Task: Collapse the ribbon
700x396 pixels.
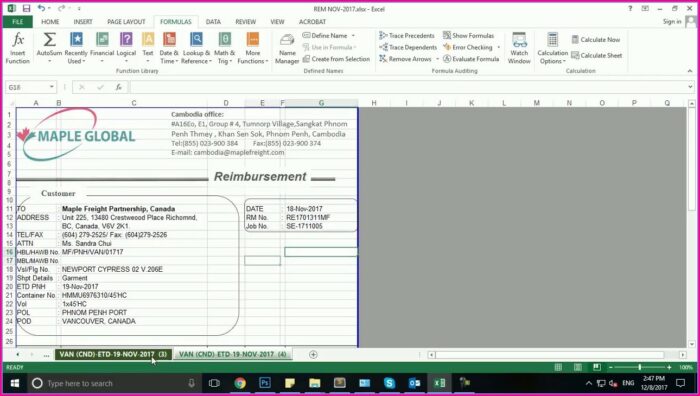Action: point(690,71)
